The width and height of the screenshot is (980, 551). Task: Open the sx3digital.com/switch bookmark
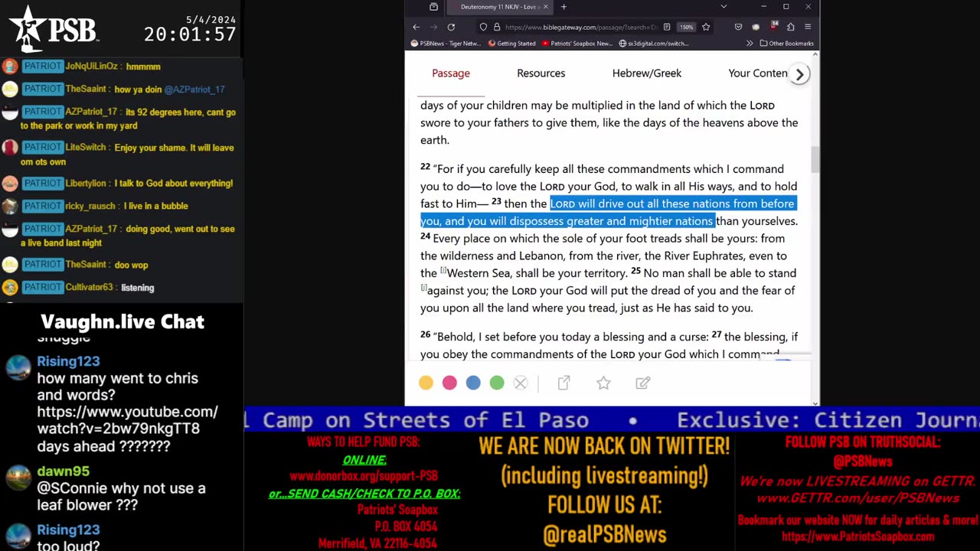point(654,44)
